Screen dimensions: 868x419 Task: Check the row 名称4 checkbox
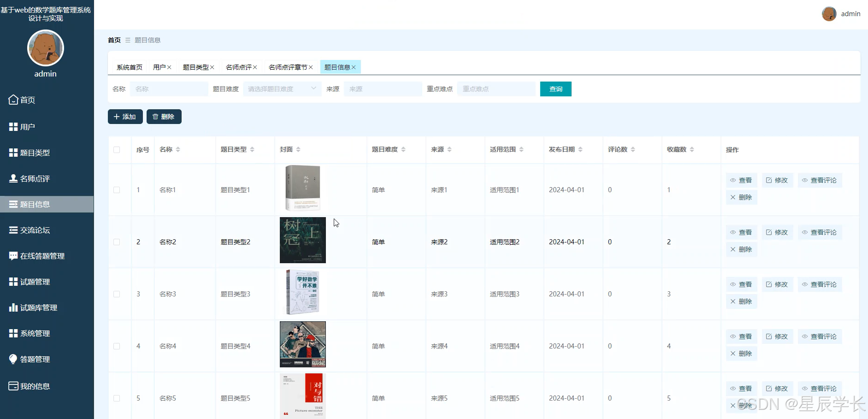click(117, 346)
